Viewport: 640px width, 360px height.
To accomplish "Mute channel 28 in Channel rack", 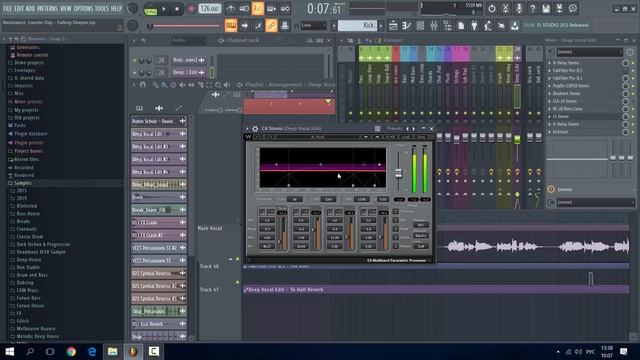I will pyautogui.click(x=135, y=60).
